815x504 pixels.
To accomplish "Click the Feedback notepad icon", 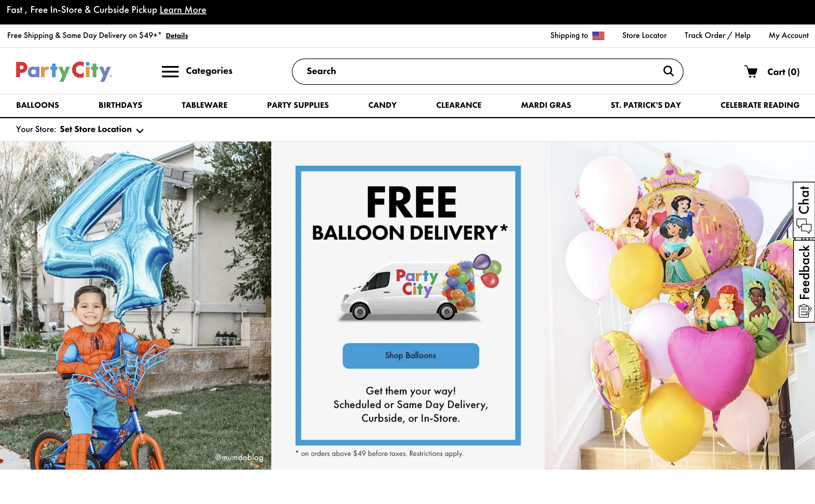I will (805, 311).
